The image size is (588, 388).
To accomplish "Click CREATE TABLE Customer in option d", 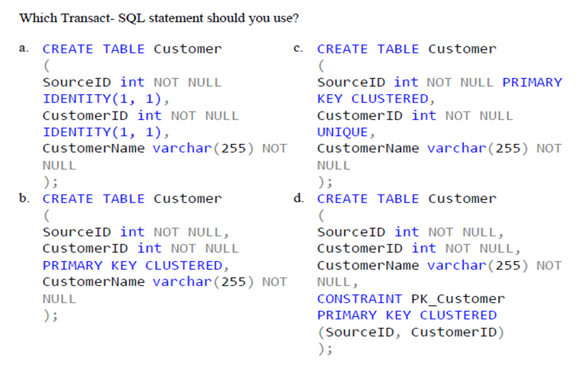I will coord(406,198).
